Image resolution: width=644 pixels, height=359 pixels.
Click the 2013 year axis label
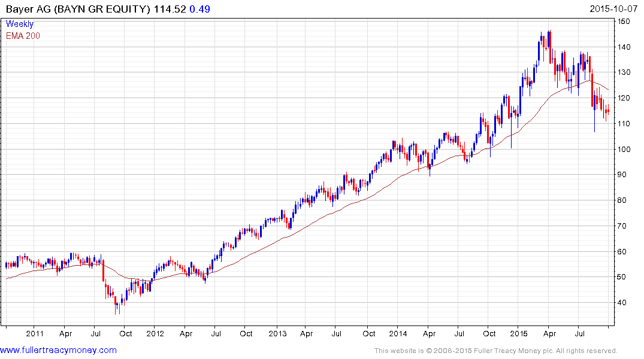point(277,333)
